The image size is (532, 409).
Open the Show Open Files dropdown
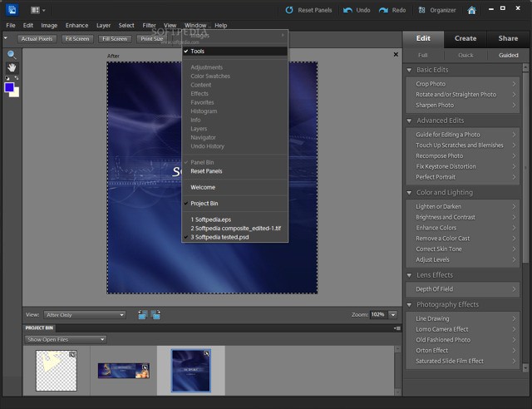click(66, 339)
